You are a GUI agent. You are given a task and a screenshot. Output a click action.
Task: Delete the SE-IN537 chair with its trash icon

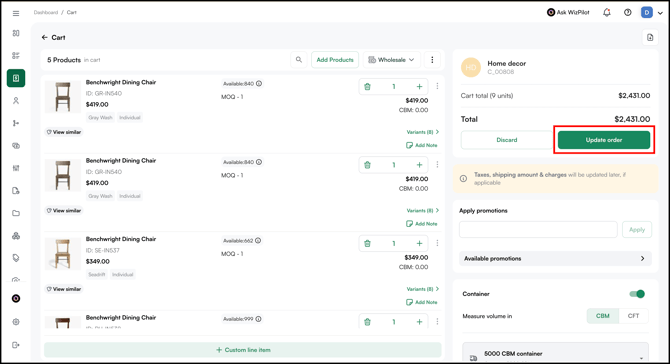(367, 244)
